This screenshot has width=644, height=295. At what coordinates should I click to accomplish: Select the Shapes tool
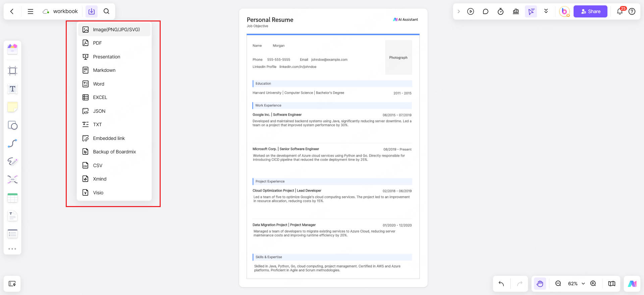coord(12,125)
